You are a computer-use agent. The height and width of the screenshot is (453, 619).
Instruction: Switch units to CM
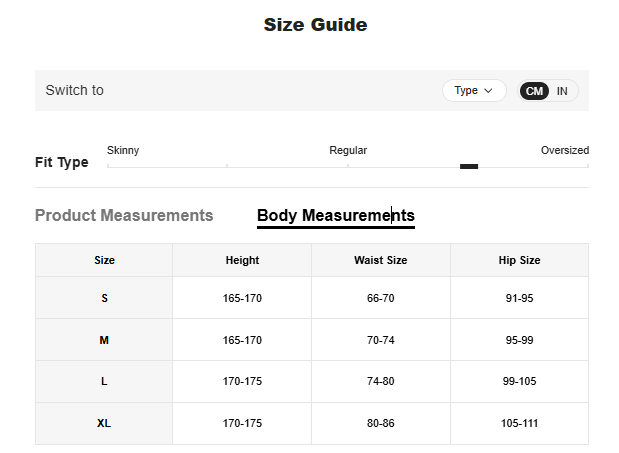tap(535, 91)
